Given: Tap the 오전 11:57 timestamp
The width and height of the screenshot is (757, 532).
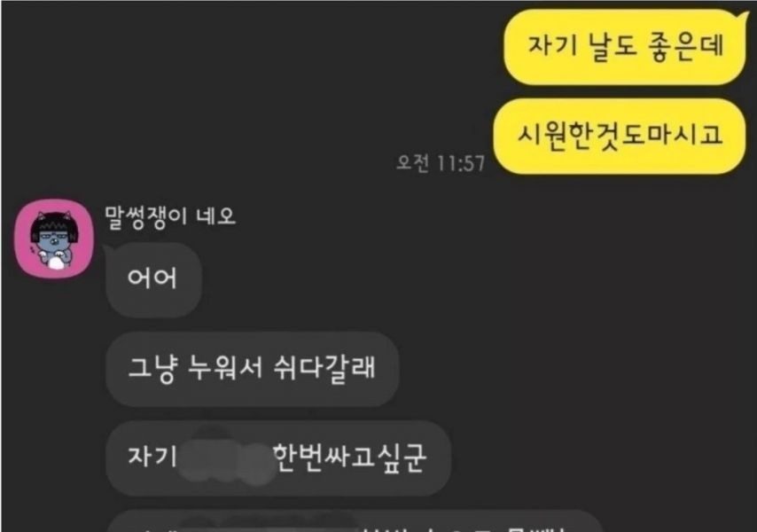Looking at the screenshot, I should pos(440,163).
